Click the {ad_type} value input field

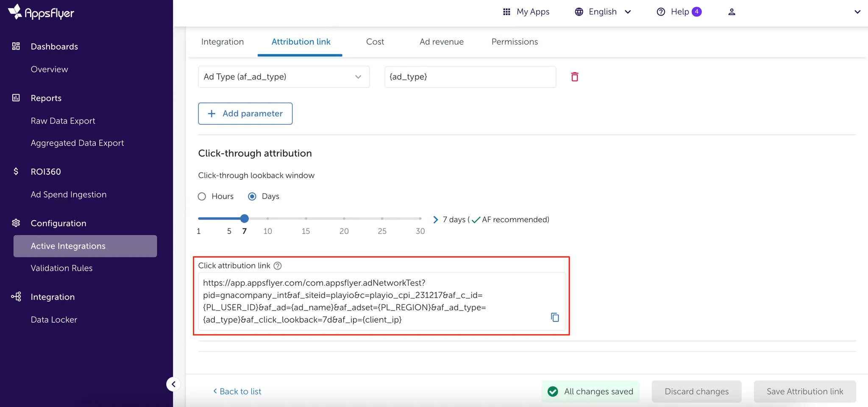[470, 77]
